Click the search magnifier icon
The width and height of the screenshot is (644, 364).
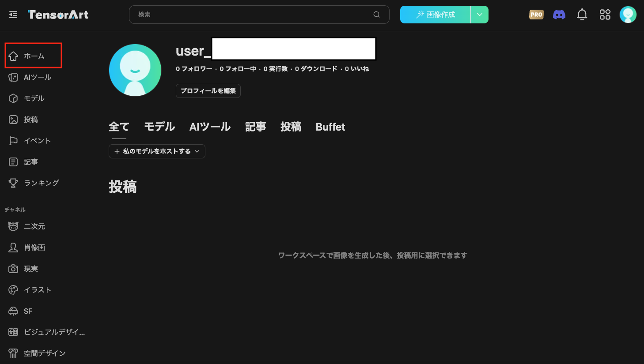pos(377,15)
